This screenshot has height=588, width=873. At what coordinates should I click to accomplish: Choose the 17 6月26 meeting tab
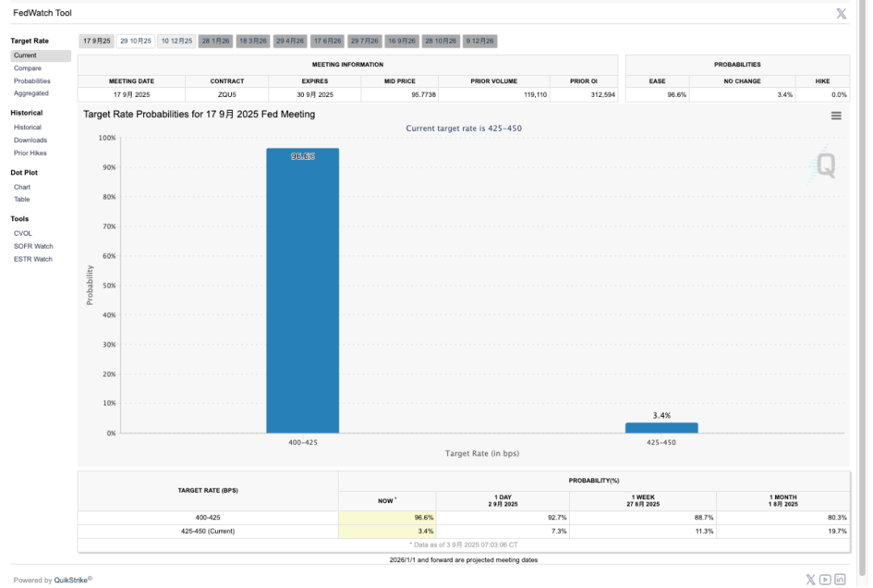point(327,41)
